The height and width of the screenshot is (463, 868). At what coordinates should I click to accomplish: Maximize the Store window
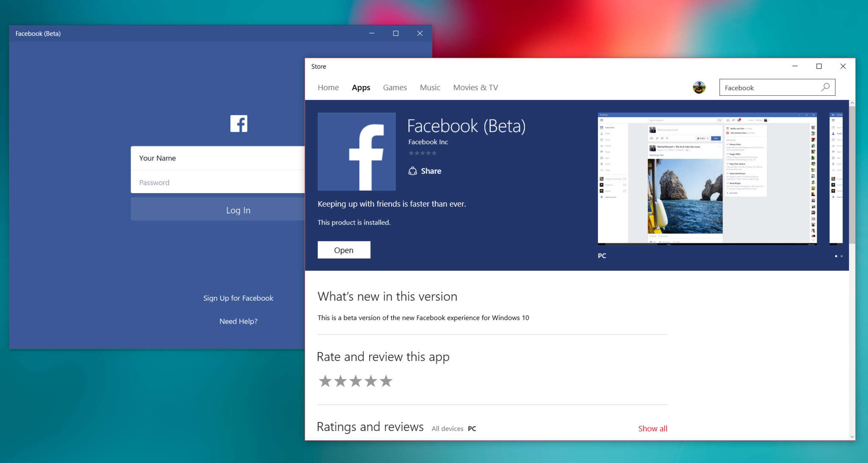point(819,66)
